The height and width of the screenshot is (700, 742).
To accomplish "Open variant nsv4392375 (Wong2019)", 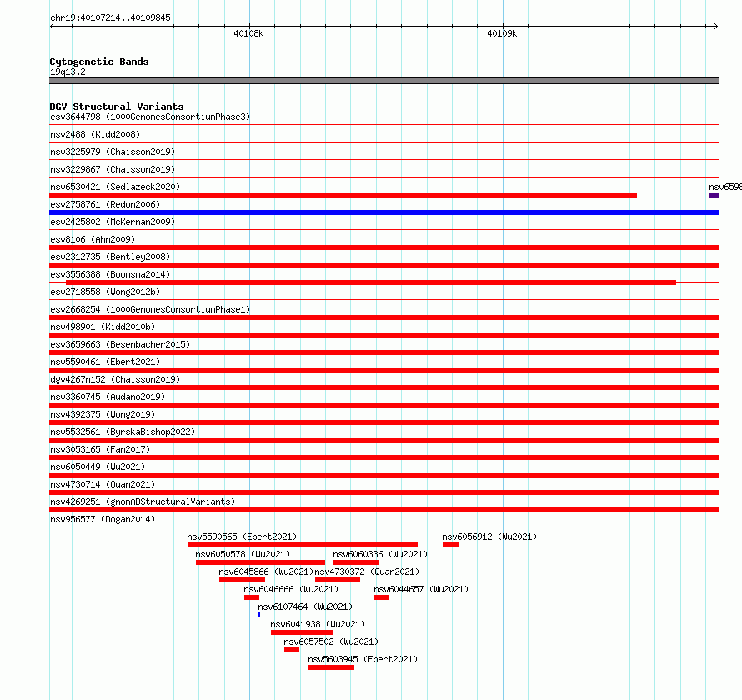I will 103,414.
